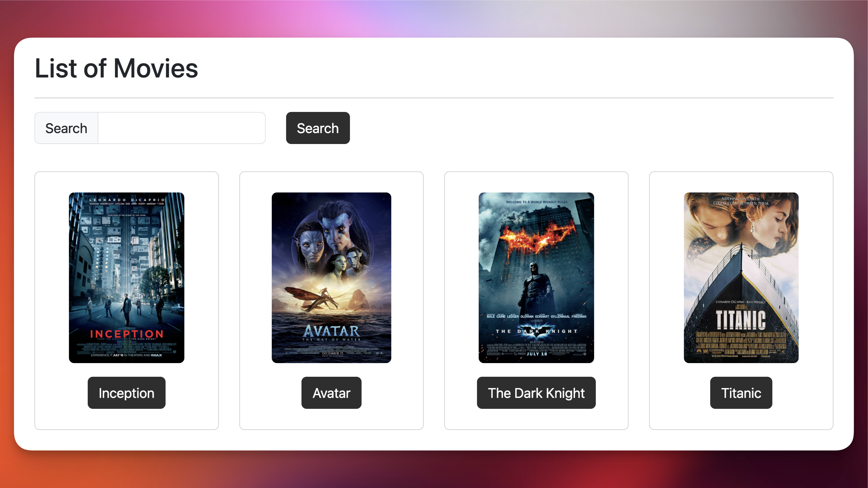Screen dimensions: 868x488
Task: Click DECEMBER 15 date on Avatar poster
Action: click(x=332, y=353)
